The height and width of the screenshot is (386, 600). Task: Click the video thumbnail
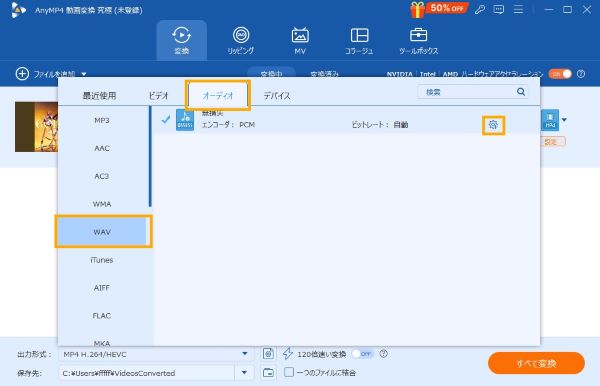[37, 127]
